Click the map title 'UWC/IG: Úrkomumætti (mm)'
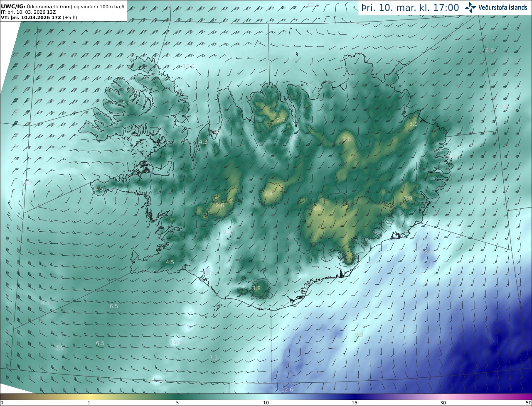 [x=37, y=6]
